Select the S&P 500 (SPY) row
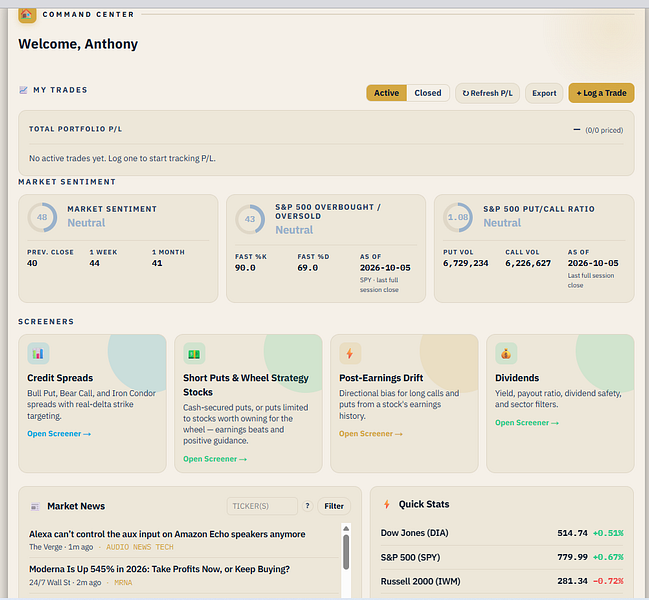The width and height of the screenshot is (649, 600). coord(502,557)
